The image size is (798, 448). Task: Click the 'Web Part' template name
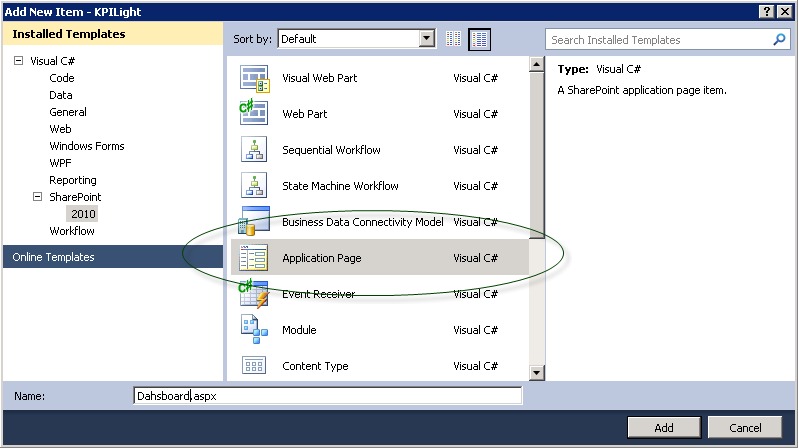click(x=304, y=114)
